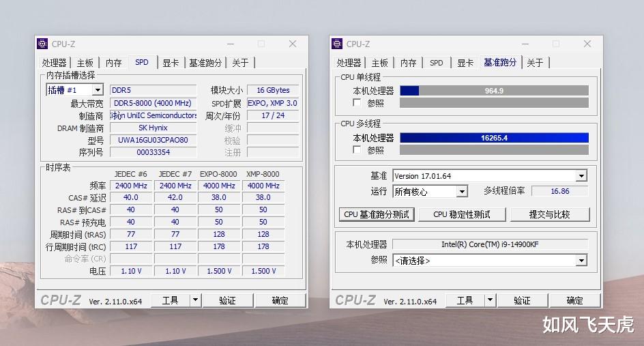Click 确定 button in right window
This screenshot has width=644, height=346.
click(574, 300)
